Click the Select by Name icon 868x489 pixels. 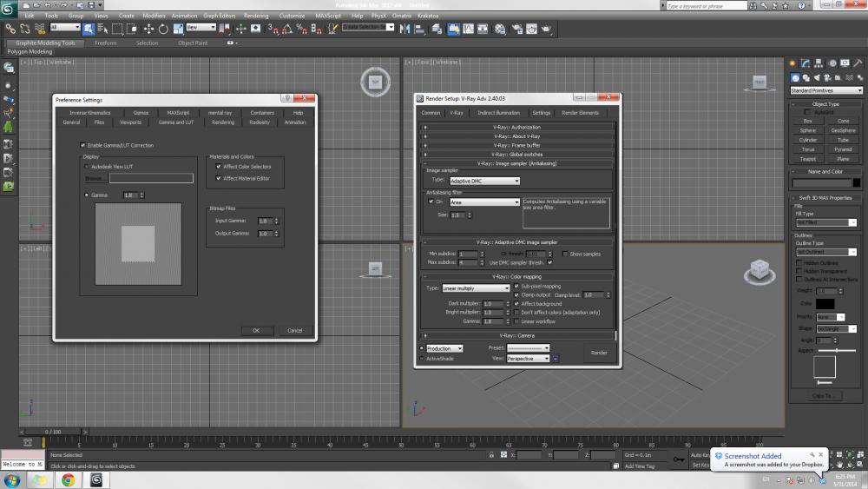click(103, 29)
